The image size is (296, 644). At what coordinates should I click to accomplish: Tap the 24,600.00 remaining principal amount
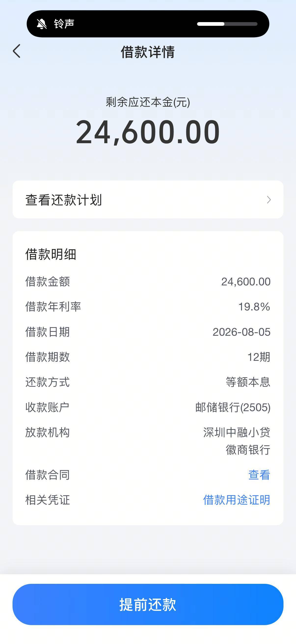click(x=148, y=132)
